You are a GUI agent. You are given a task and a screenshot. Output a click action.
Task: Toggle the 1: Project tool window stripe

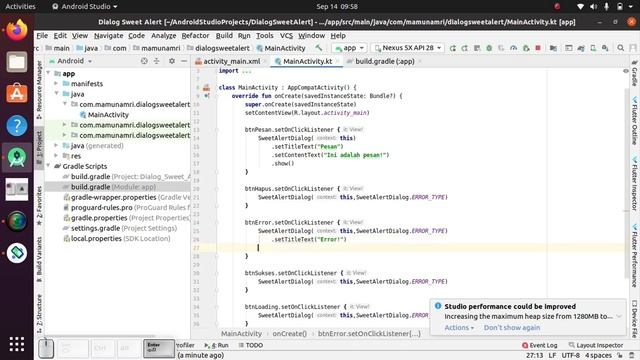coord(39,148)
